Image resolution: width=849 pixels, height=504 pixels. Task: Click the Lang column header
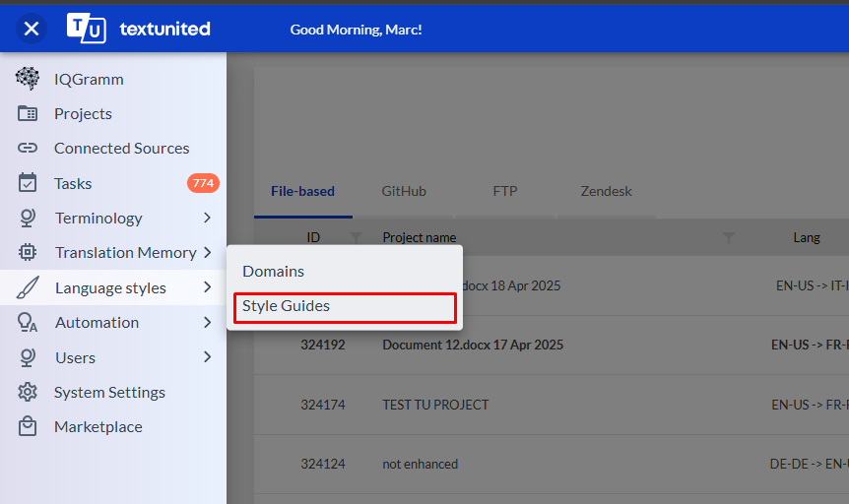(807, 237)
